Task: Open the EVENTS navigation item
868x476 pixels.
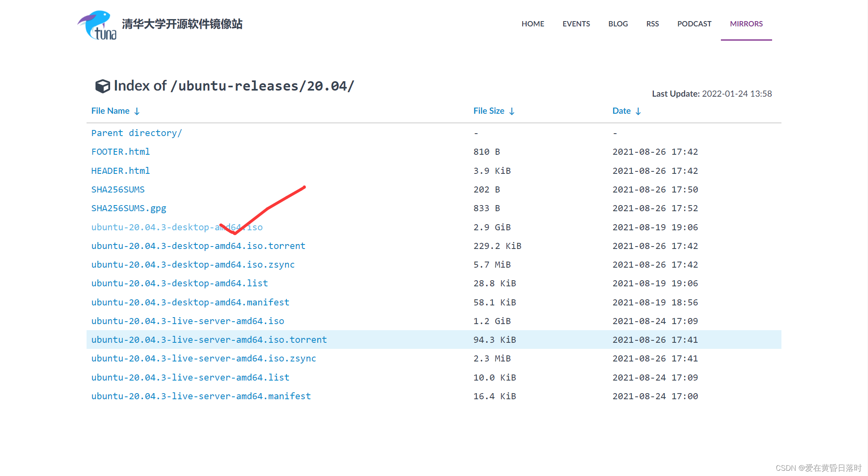Action: [x=576, y=24]
